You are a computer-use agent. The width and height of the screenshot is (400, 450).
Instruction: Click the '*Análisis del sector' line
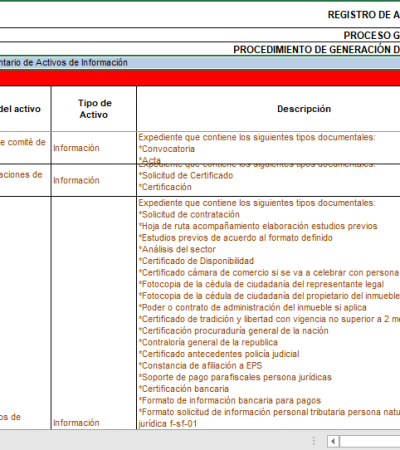tap(177, 249)
